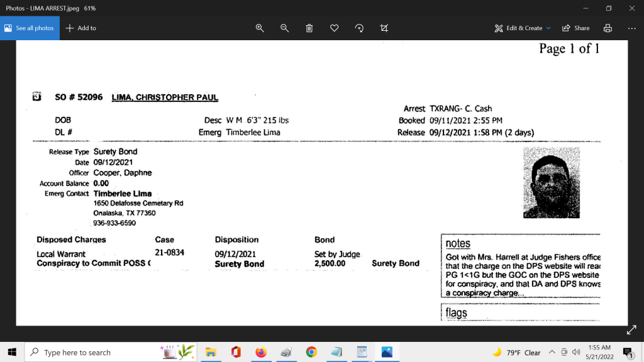Click Booked date 09/11/2021 2:55 PM
The height and width of the screenshot is (362, 644).
tap(466, 120)
